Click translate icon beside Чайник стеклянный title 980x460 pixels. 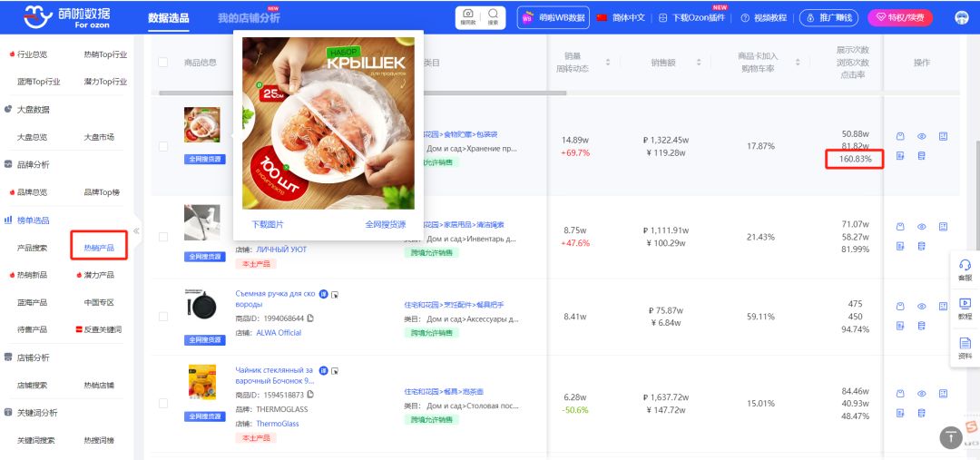coord(324,370)
